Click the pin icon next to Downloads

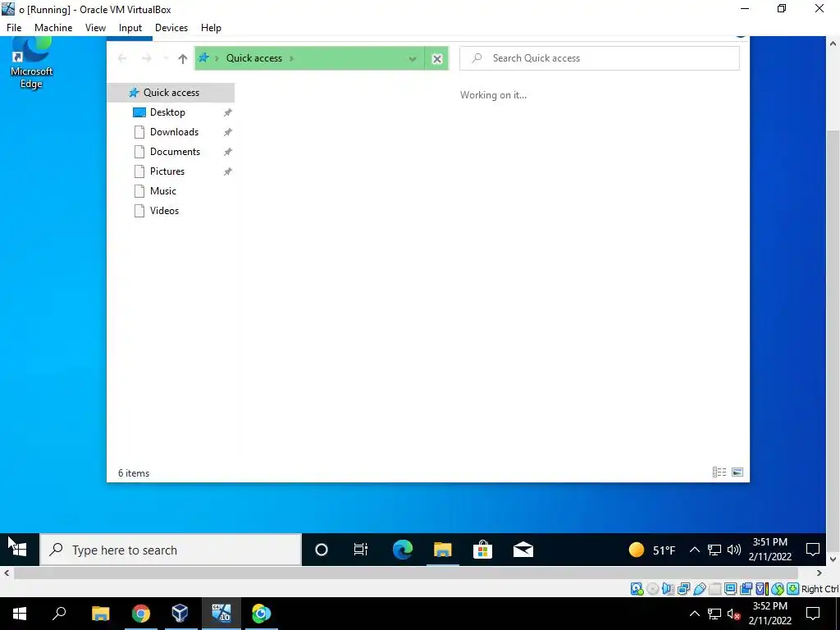228,132
